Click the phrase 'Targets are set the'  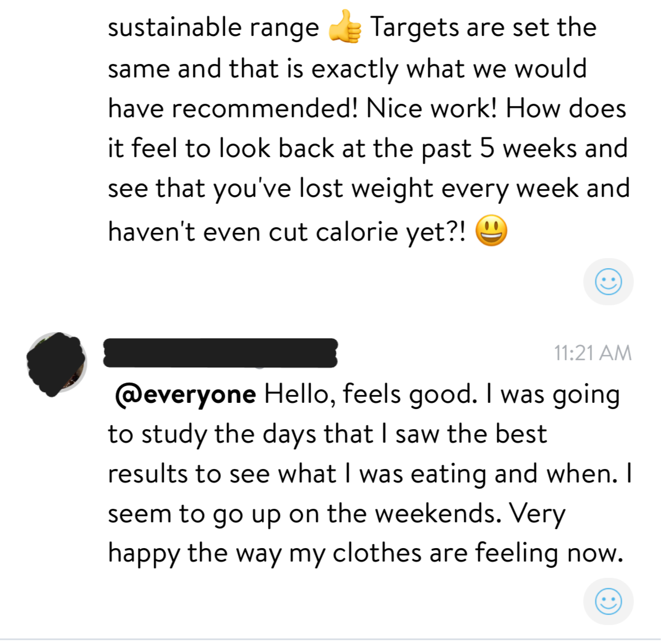point(483,27)
